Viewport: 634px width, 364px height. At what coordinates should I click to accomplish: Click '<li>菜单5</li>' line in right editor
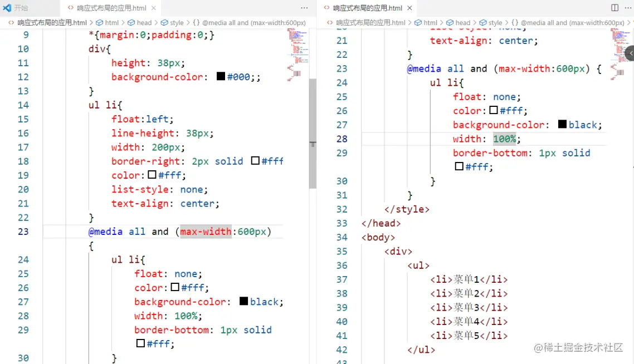[x=469, y=336]
